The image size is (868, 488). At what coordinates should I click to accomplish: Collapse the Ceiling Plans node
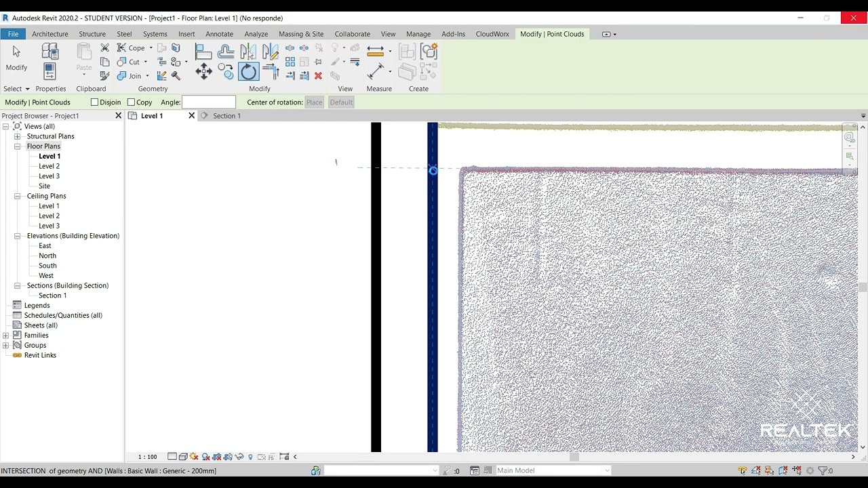pyautogui.click(x=17, y=196)
